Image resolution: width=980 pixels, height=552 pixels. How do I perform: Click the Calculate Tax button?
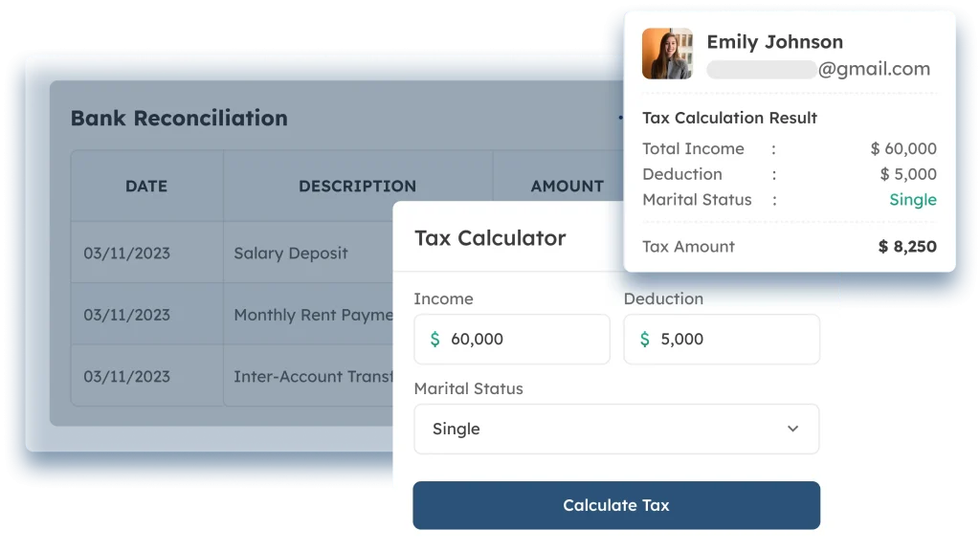616,505
